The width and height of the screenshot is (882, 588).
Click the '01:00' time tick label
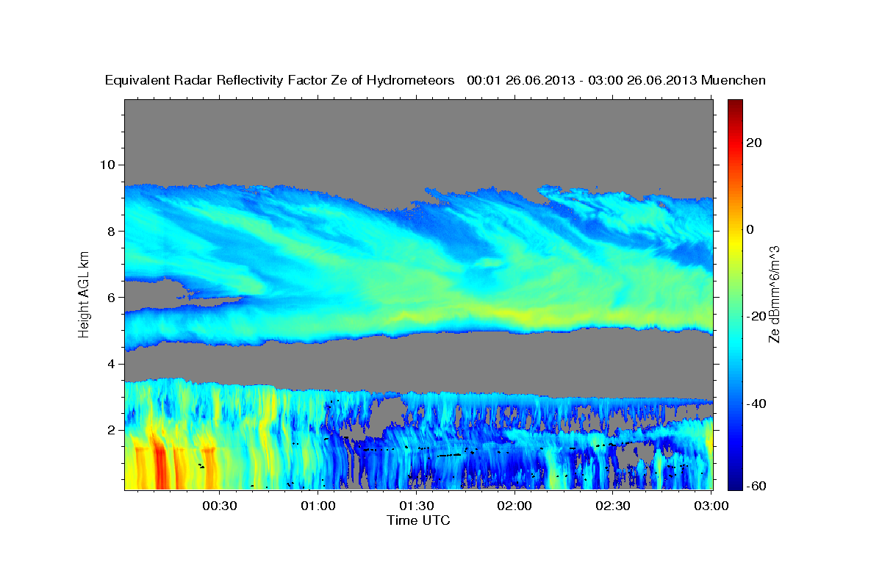(318, 506)
